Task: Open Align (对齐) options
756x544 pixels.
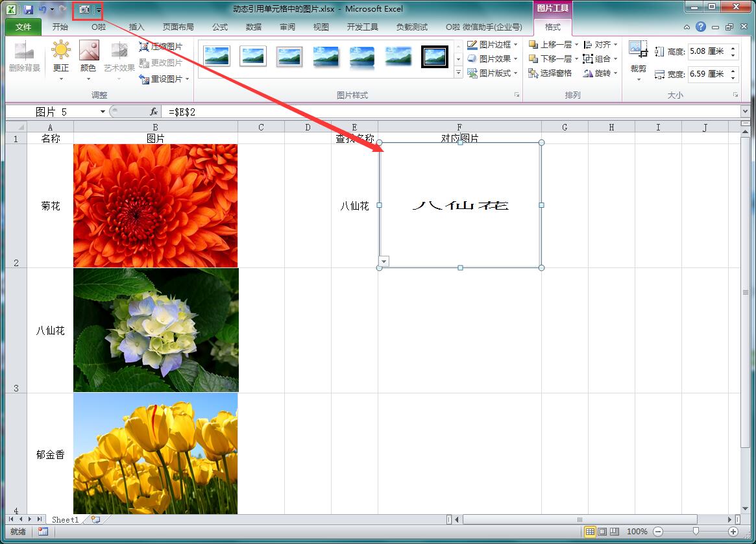Action: (x=600, y=44)
